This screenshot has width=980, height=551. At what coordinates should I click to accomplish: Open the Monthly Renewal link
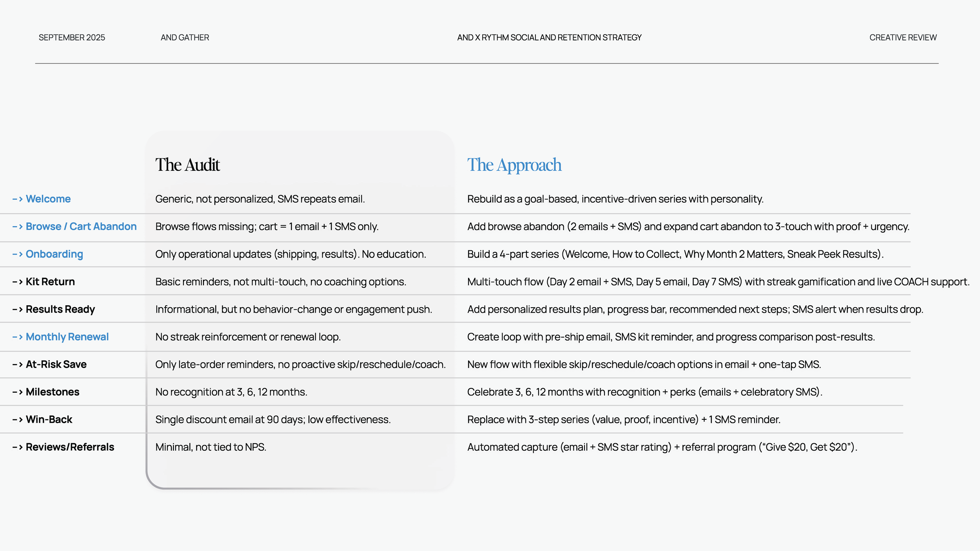67,337
